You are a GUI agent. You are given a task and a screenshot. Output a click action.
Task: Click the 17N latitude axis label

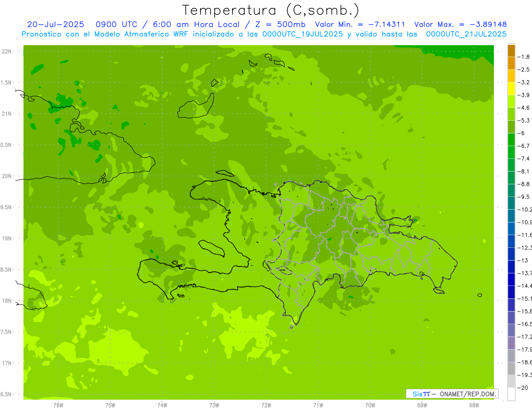[x=7, y=363]
